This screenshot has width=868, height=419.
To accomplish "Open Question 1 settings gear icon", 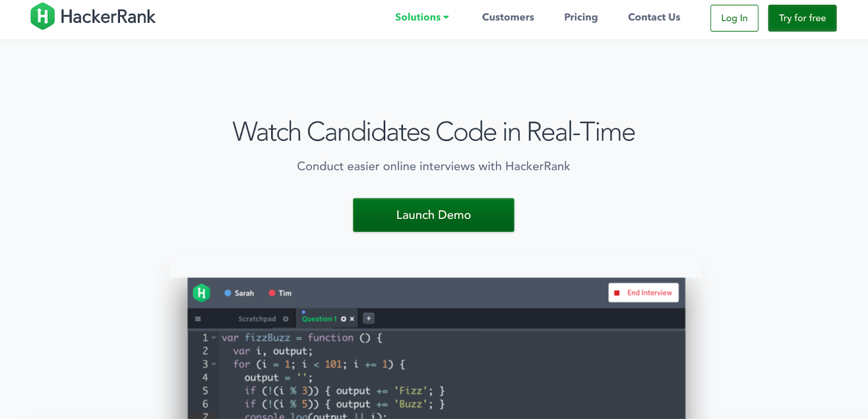I will pos(343,319).
